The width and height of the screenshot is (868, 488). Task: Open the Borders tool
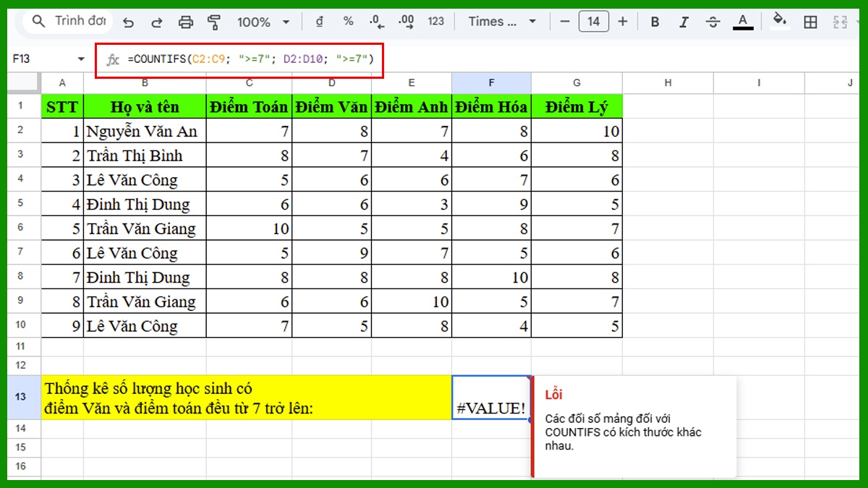pos(809,22)
